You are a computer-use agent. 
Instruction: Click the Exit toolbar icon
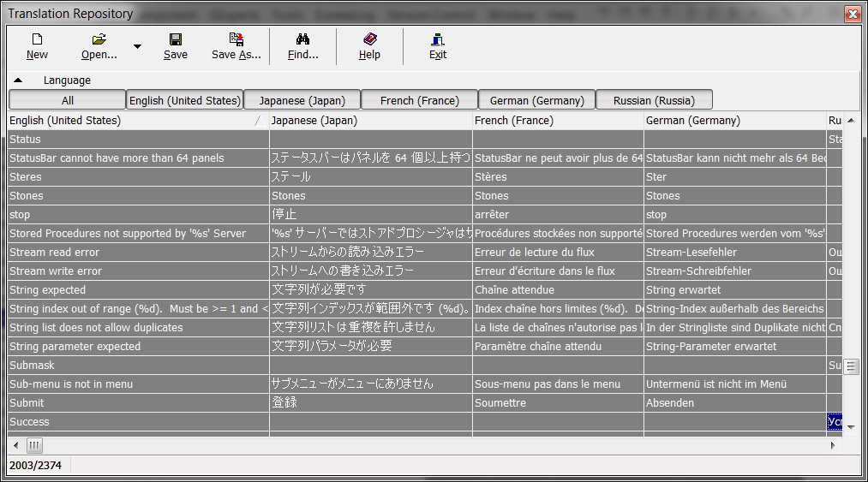[x=437, y=39]
